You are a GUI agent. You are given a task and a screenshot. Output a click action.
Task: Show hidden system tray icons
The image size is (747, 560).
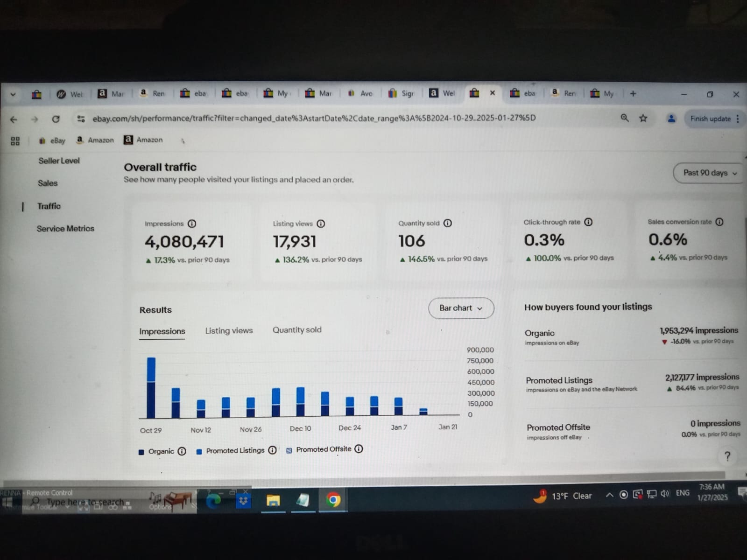coord(609,495)
